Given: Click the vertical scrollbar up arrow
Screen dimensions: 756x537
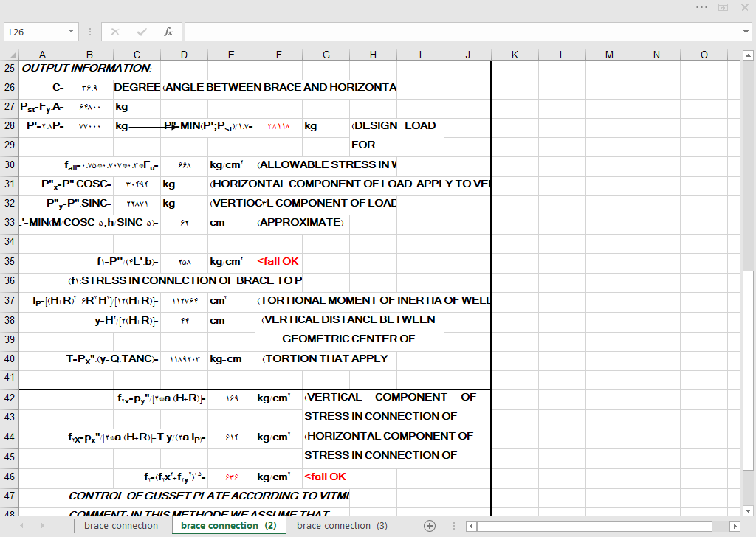Looking at the screenshot, I should tap(748, 55).
